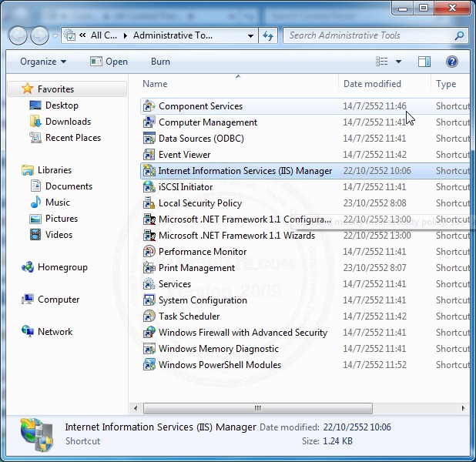
Task: Select the Task Scheduler icon
Action: tap(149, 316)
